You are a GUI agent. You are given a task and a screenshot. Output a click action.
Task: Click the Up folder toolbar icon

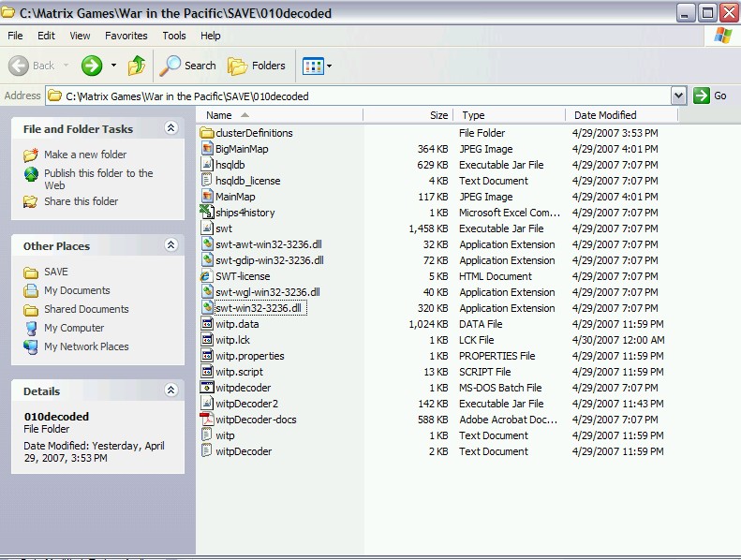point(137,66)
